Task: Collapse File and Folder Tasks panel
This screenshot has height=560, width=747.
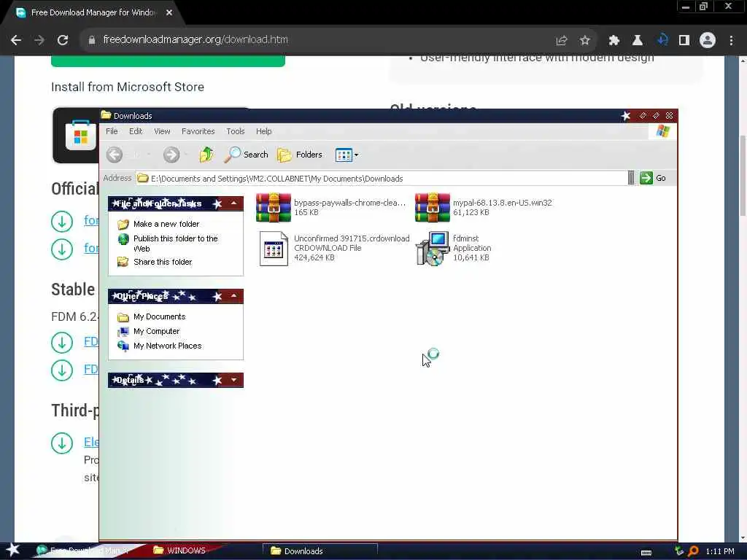Action: coord(234,203)
